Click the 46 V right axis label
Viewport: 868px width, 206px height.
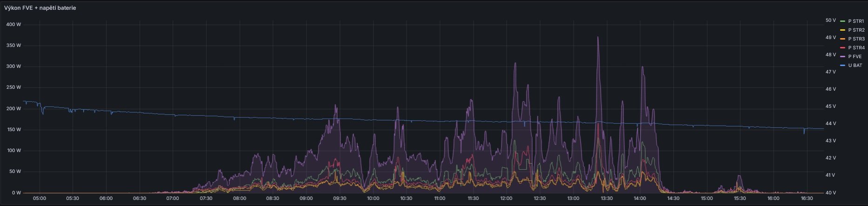tap(831, 89)
